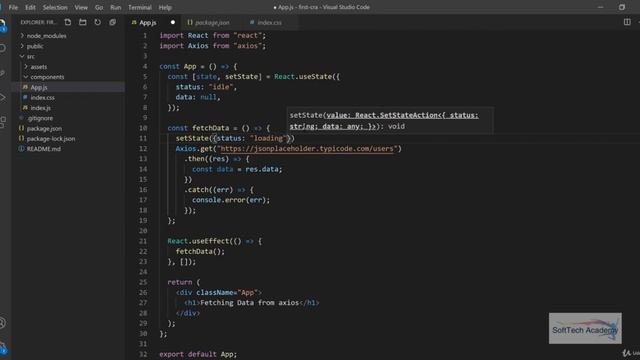Click the jsonplaceholder users URL link
Image resolution: width=640 pixels, height=360 pixels.
(x=307, y=149)
